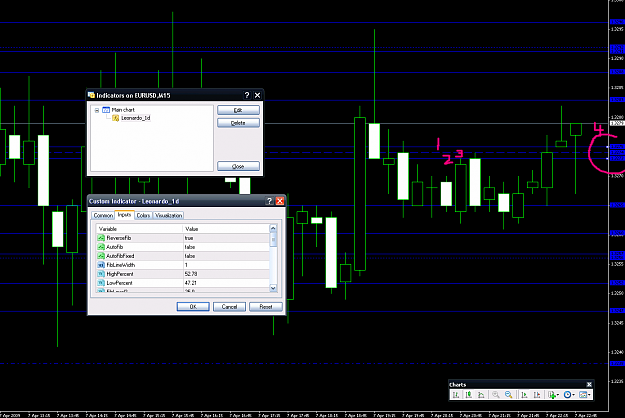This screenshot has width=625, height=418.
Task: Select Candlesticks chart icon in Charts toolbar
Action: pos(468,394)
